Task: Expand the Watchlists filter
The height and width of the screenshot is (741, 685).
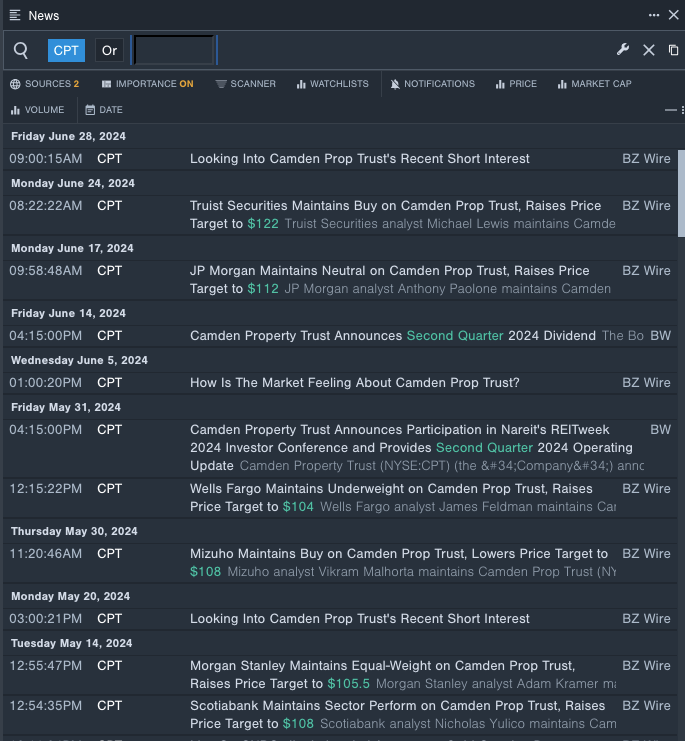Action: [332, 84]
